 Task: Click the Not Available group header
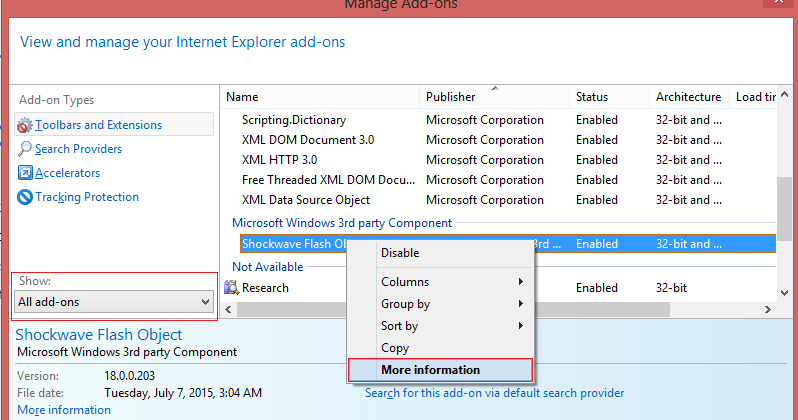point(267,267)
